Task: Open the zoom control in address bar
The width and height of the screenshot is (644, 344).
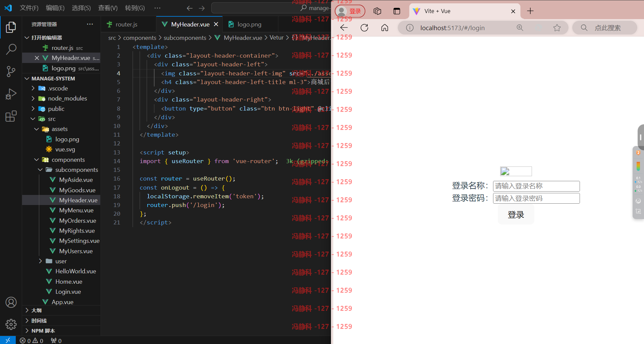Action: (520, 28)
